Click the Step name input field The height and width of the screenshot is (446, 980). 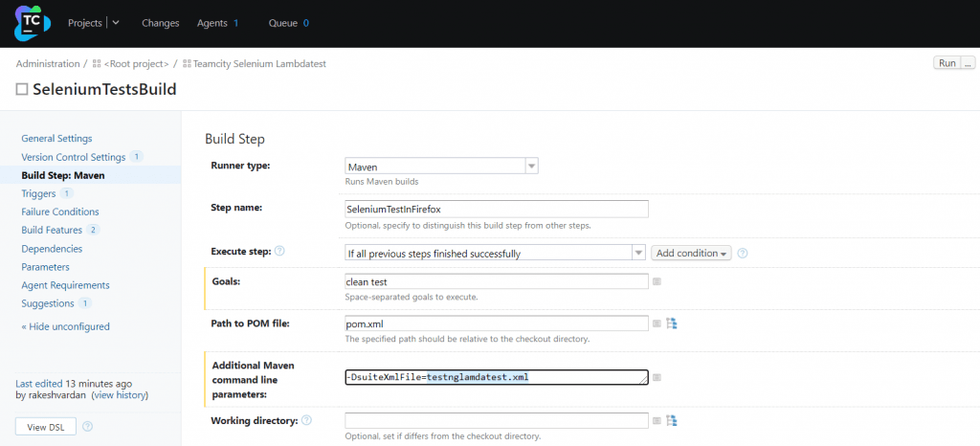pos(497,209)
